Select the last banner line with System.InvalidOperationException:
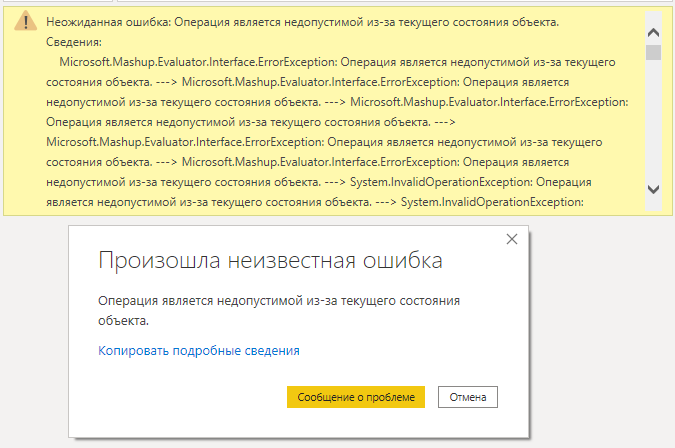This screenshot has width=675, height=448. pyautogui.click(x=315, y=202)
